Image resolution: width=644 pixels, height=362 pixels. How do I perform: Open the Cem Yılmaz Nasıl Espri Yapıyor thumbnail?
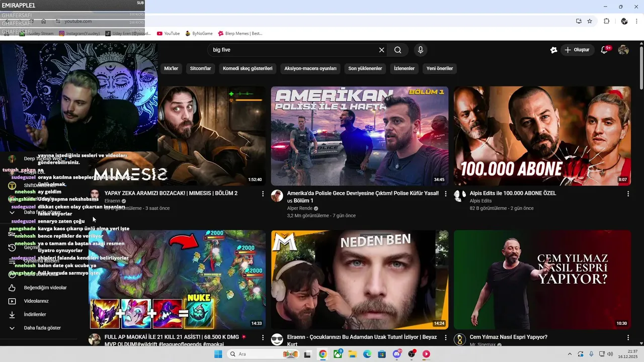[x=542, y=280]
